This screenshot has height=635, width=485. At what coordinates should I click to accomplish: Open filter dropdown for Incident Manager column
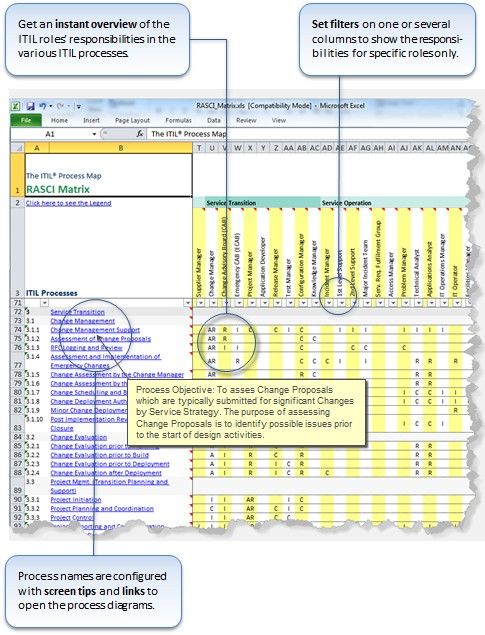[329, 303]
